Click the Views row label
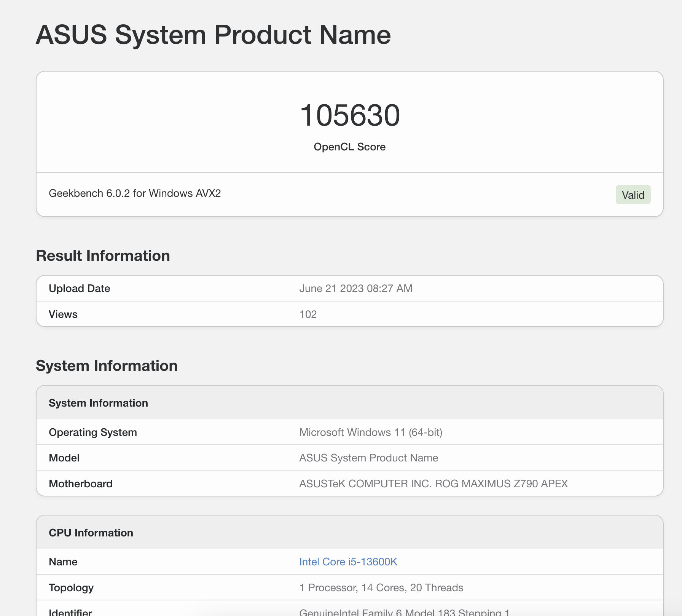Screen dimensions: 682x616 [x=63, y=314]
